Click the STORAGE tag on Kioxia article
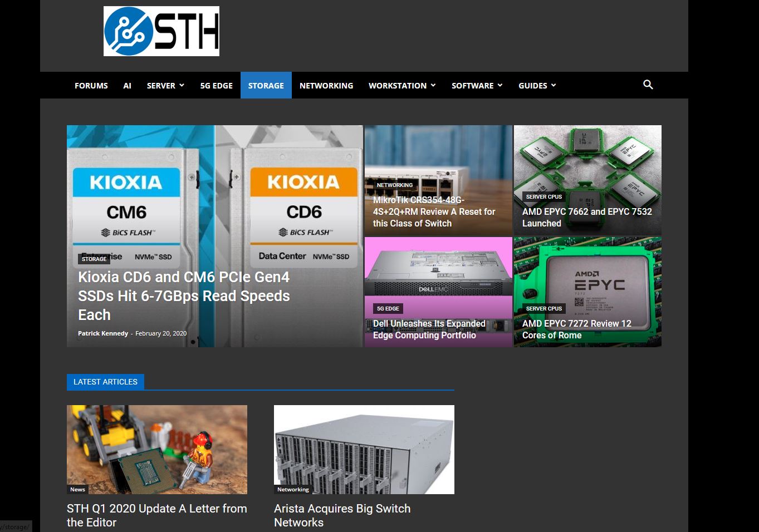Viewport: 759px width, 532px height. pyautogui.click(x=94, y=259)
